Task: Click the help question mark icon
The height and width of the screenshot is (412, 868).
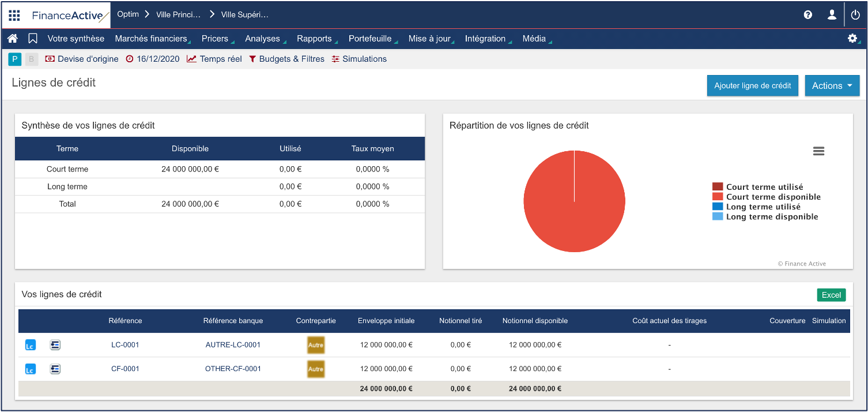Action: pyautogui.click(x=807, y=15)
